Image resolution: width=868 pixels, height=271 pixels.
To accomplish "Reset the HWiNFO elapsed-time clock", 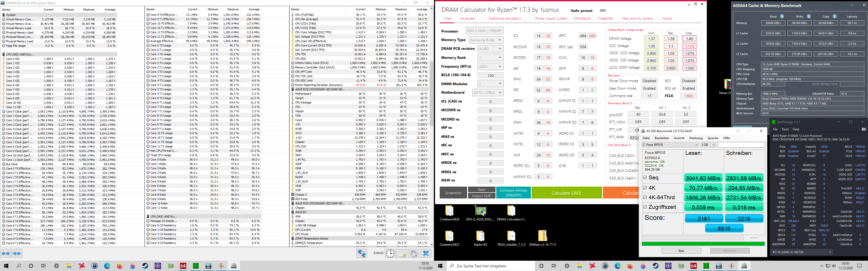I will click(x=390, y=253).
